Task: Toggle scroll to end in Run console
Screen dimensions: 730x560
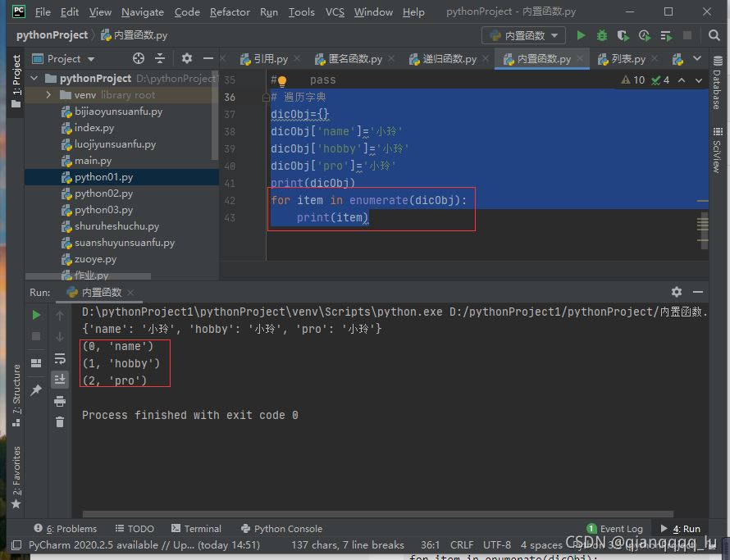Action: pos(60,379)
